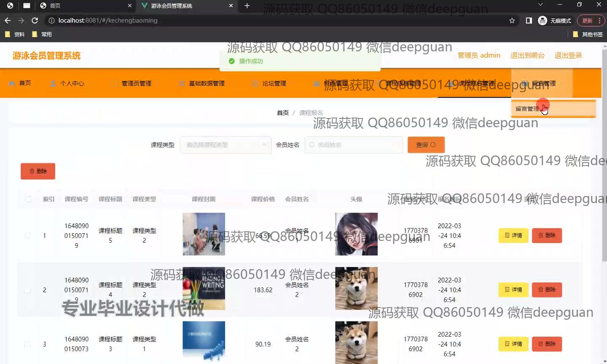Go back using browser back arrow
The width and height of the screenshot is (607, 364).
(x=8, y=20)
